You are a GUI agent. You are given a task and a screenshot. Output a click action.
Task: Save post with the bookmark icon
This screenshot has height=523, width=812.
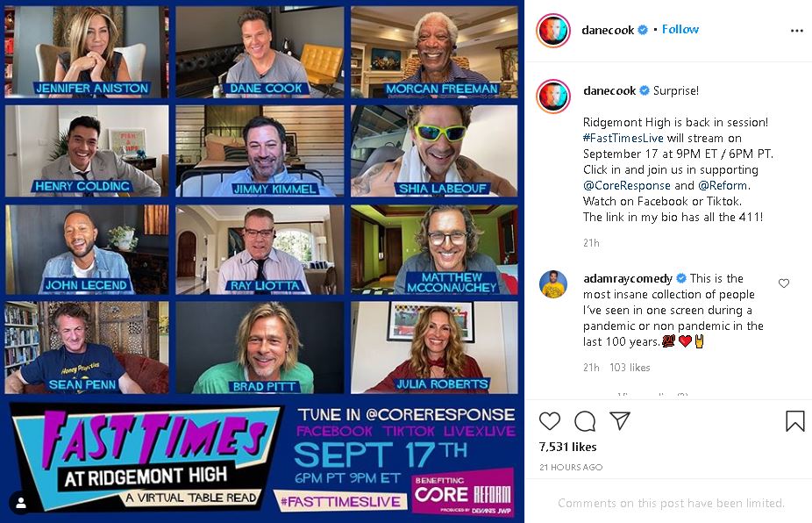tap(795, 421)
